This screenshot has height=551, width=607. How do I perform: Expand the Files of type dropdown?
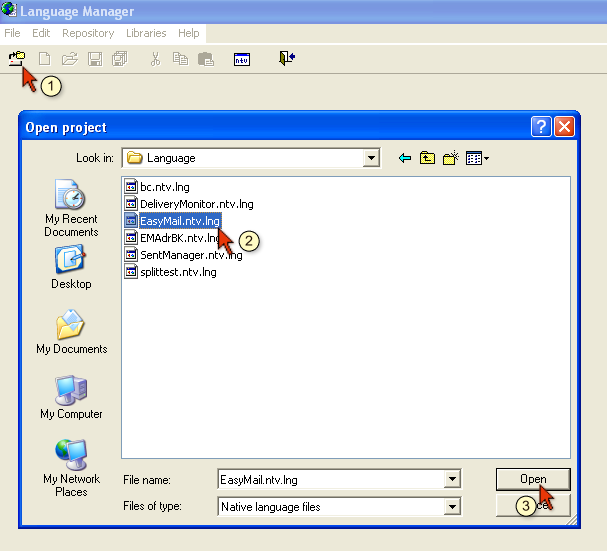(452, 506)
